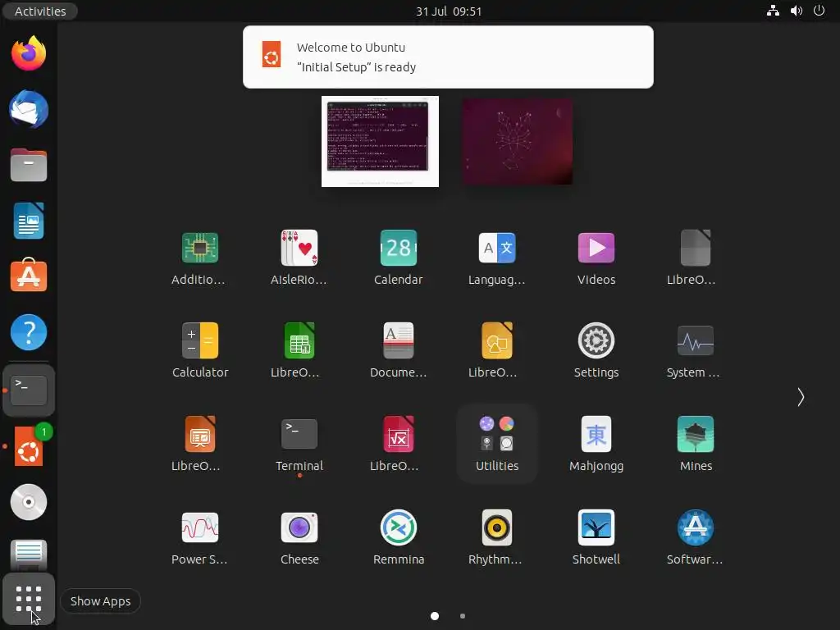Screen dimensions: 840x630
Task: Open Files manager in the dock
Action: 29,165
